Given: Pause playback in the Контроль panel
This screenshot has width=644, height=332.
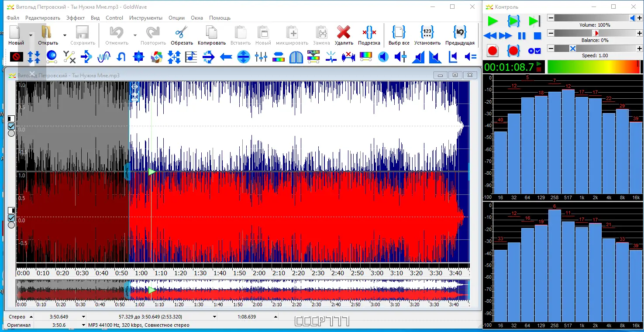Looking at the screenshot, I should (522, 36).
